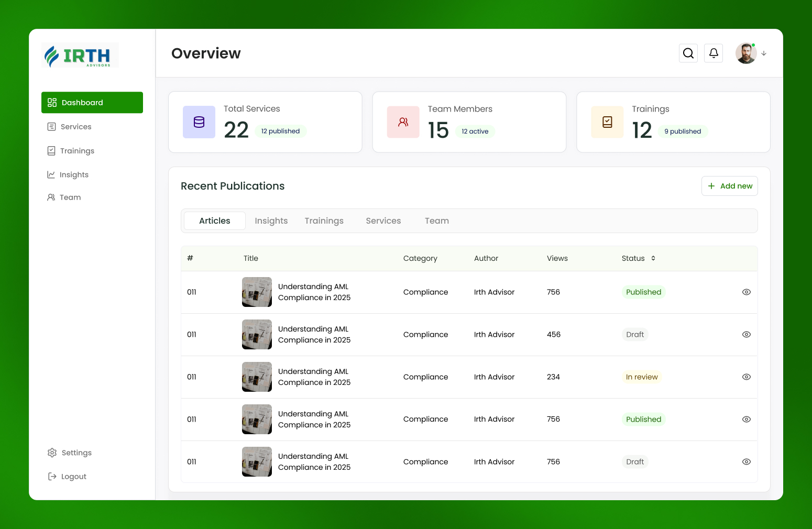812x529 pixels.
Task: Click the Logout icon in sidebar
Action: point(52,476)
